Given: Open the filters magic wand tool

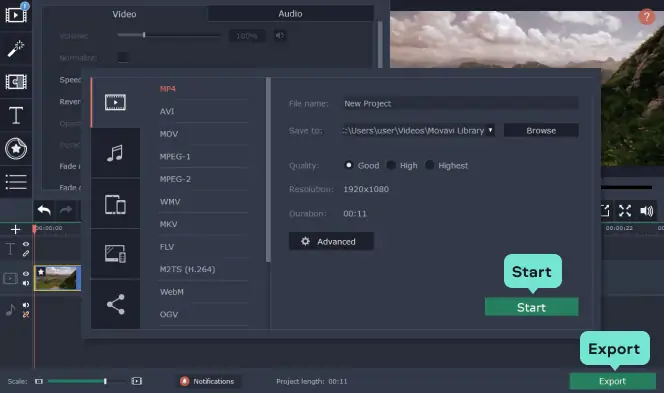Looking at the screenshot, I should tap(16, 48).
